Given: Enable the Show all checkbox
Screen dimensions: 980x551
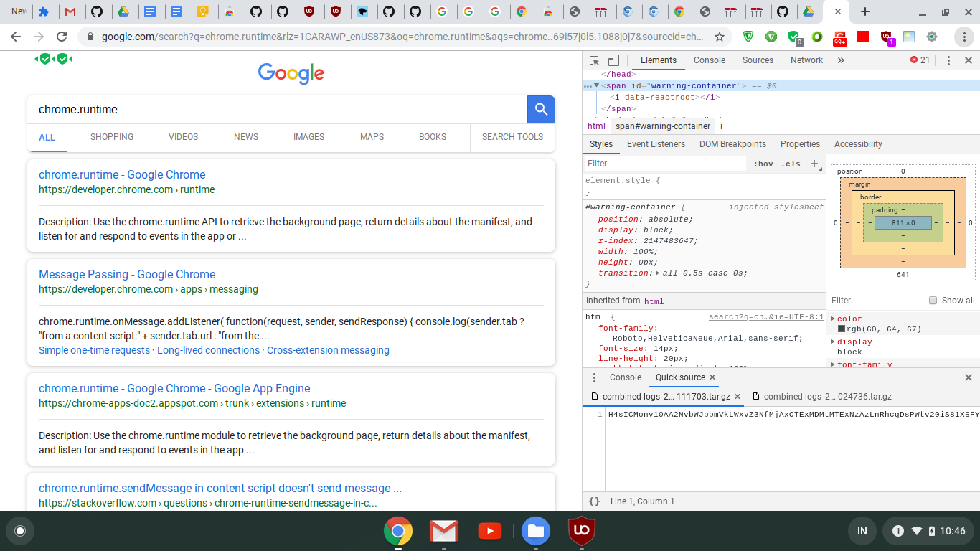Looking at the screenshot, I should (933, 301).
